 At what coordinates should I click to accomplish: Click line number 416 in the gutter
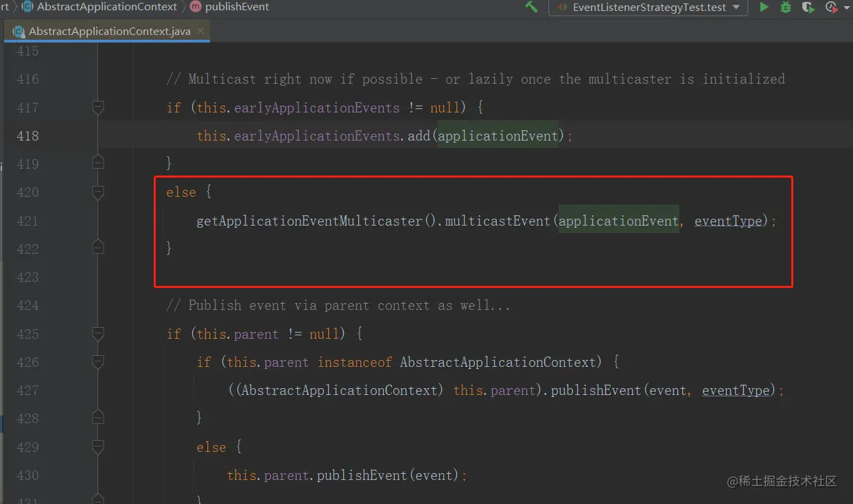coord(27,80)
